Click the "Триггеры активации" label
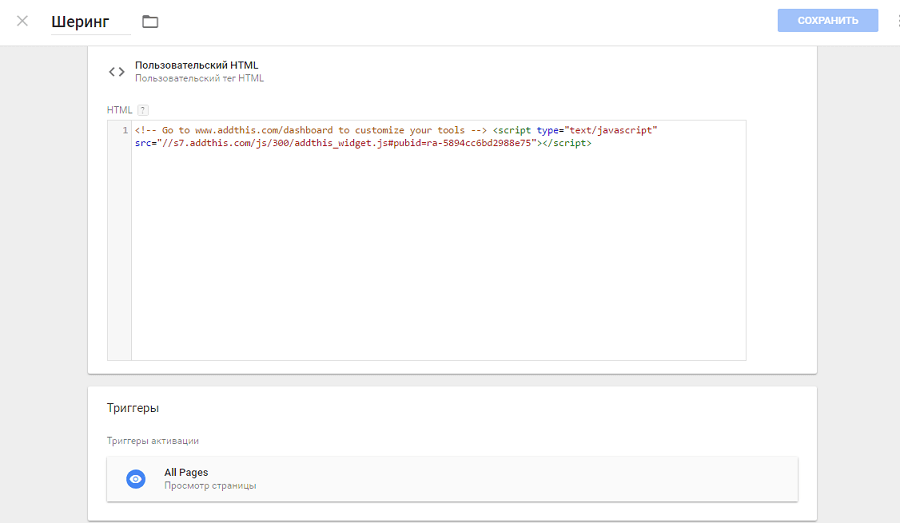Screen dimensions: 900x523 point(152,441)
